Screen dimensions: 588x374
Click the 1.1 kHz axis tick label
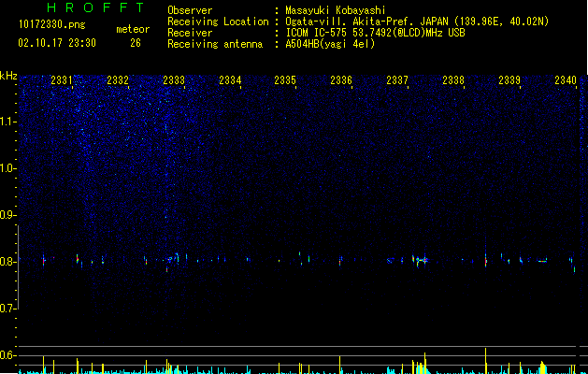point(8,122)
